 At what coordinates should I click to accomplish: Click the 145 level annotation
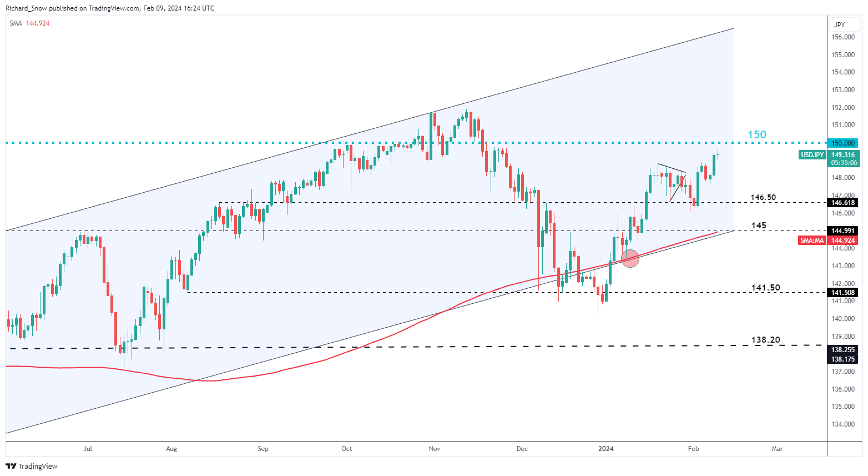click(x=759, y=226)
